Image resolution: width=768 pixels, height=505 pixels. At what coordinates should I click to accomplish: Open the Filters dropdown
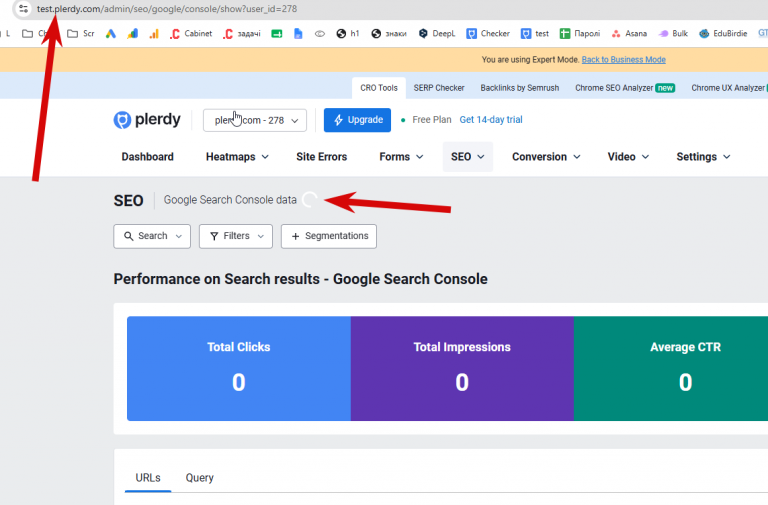click(x=236, y=236)
